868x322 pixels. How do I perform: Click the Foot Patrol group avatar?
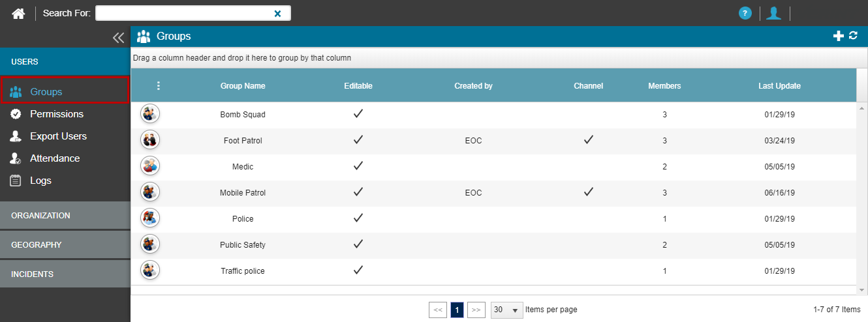(x=150, y=139)
